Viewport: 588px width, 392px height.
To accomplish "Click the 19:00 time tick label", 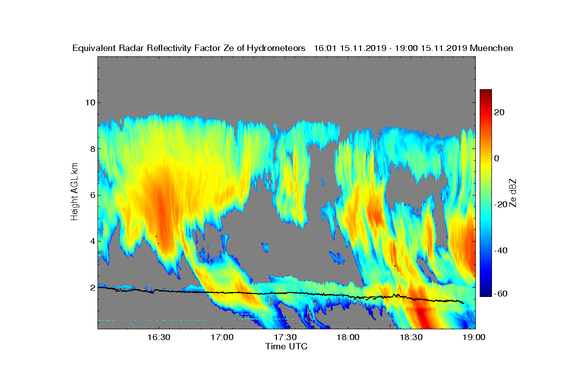I will (474, 338).
